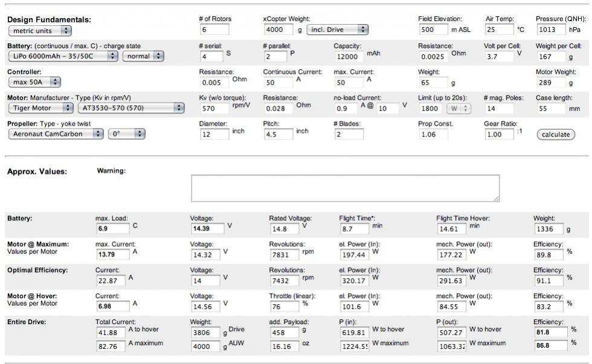This screenshot has height=364, width=592.
Task: Click the # of Rotors field
Action: 213,30
